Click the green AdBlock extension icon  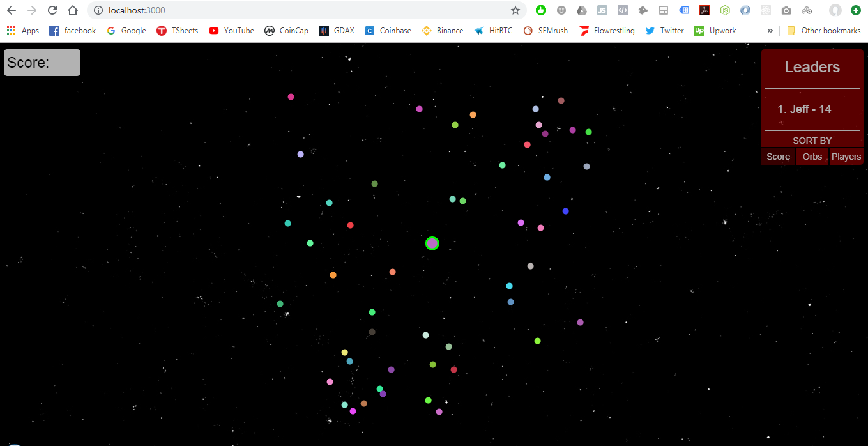click(x=541, y=10)
